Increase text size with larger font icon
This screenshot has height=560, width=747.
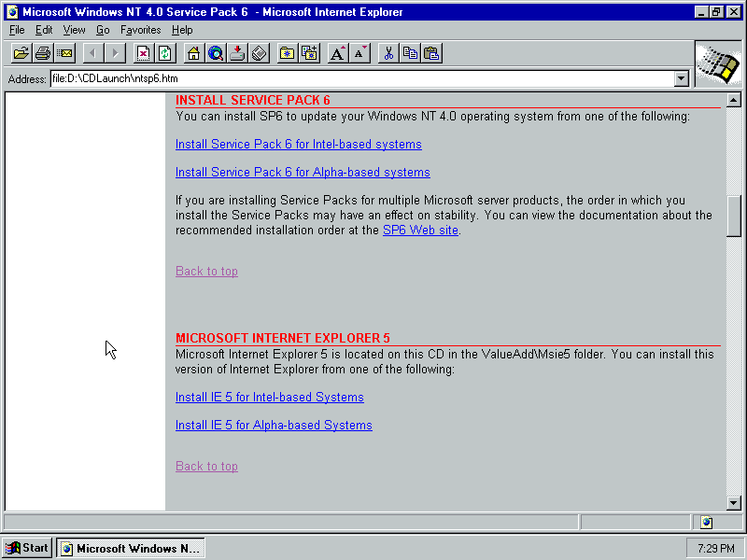338,53
